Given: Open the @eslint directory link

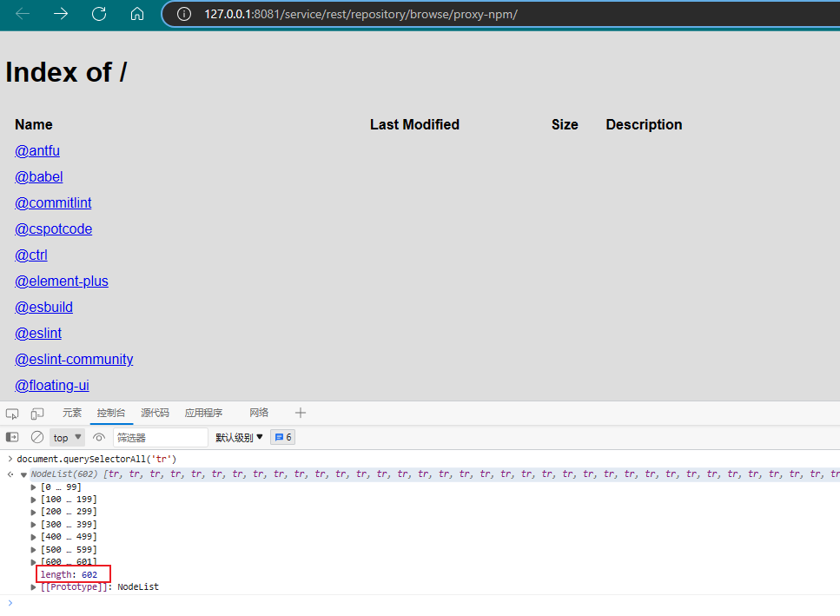Looking at the screenshot, I should [38, 334].
